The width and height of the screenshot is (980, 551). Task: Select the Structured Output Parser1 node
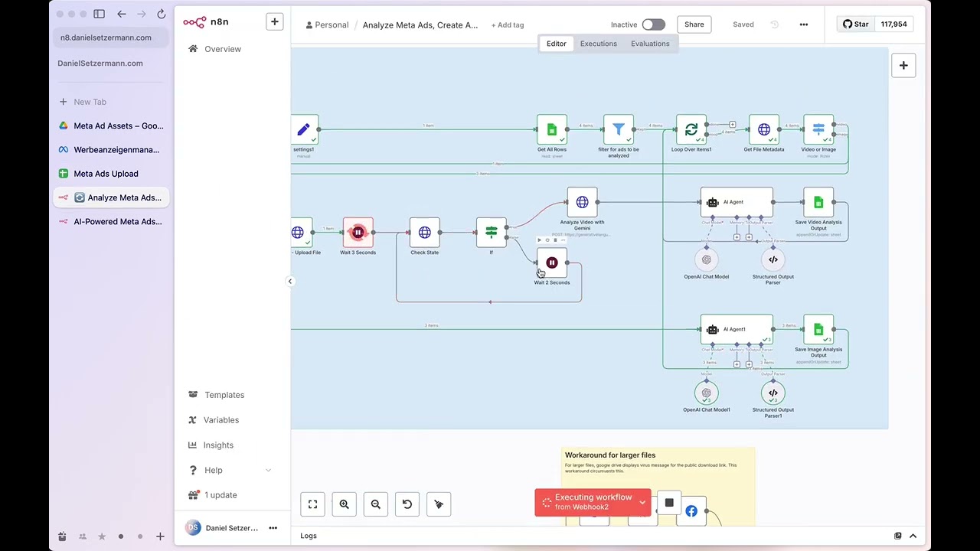click(x=773, y=393)
